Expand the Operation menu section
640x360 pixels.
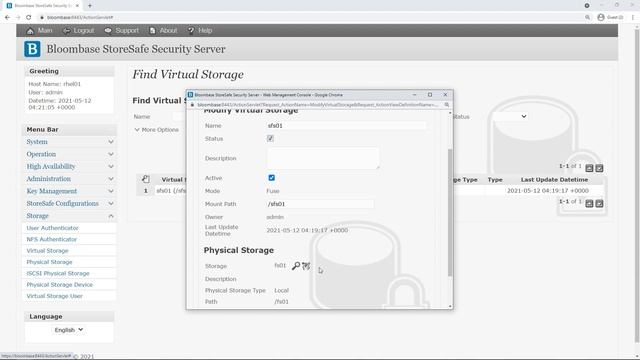[x=69, y=154]
